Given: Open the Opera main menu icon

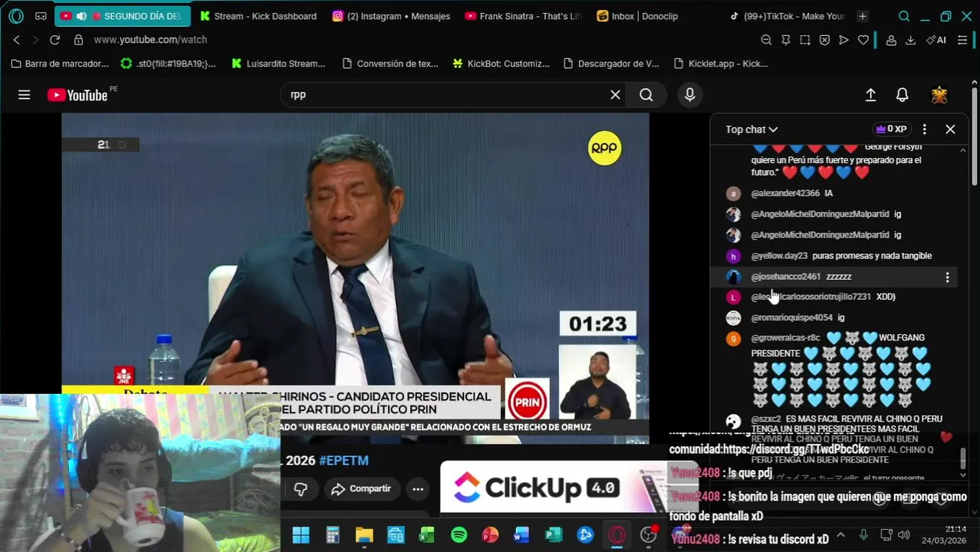Looking at the screenshot, I should [16, 16].
